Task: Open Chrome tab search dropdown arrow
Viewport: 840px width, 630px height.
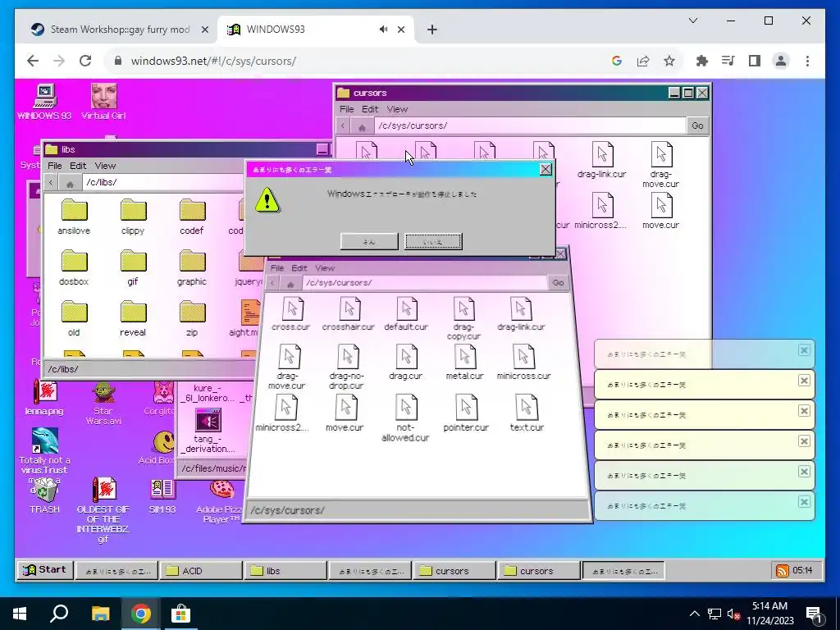Action: coord(692,21)
